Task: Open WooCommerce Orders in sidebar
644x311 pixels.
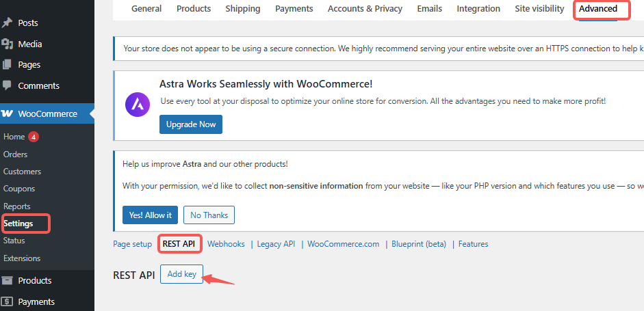Action: pos(15,154)
